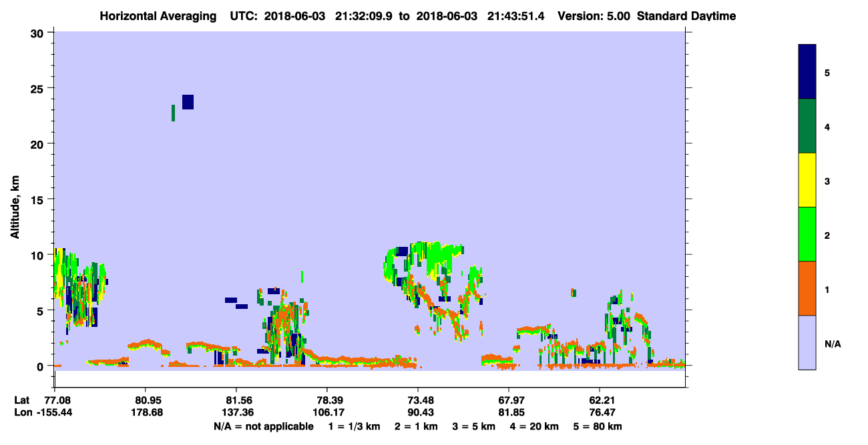Screen dimensions: 868x445
Task: Click legend text '5 = 80 km'
Action: point(598,426)
